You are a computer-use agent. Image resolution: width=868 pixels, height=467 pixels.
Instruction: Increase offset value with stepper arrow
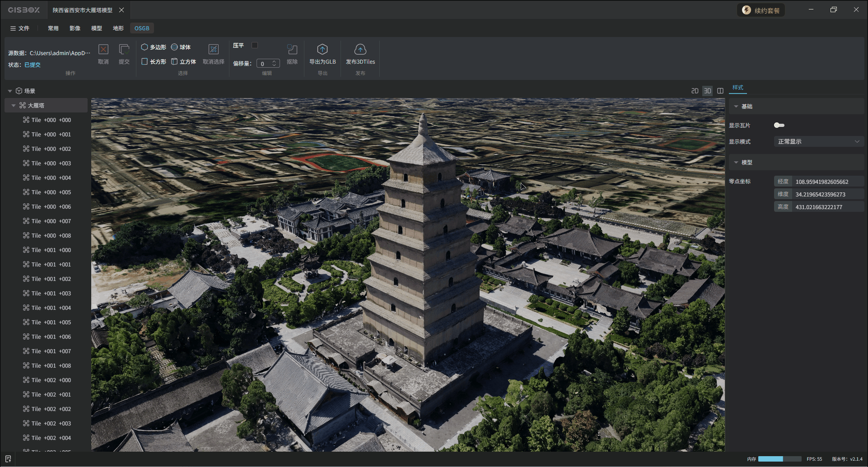click(274, 61)
